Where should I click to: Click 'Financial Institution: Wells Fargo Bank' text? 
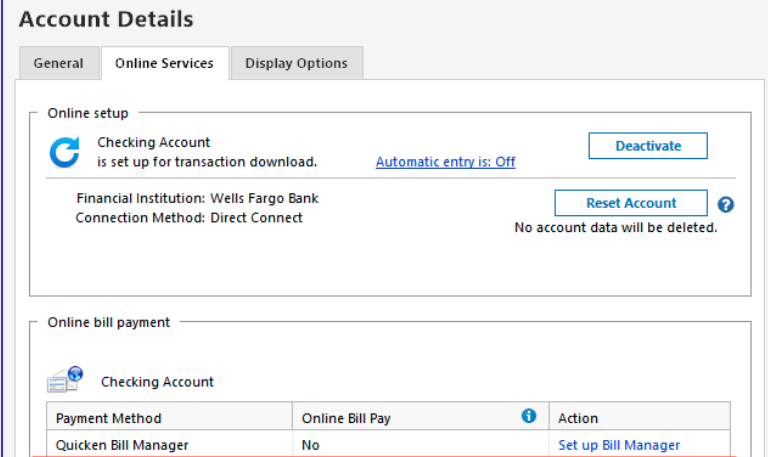click(x=197, y=198)
